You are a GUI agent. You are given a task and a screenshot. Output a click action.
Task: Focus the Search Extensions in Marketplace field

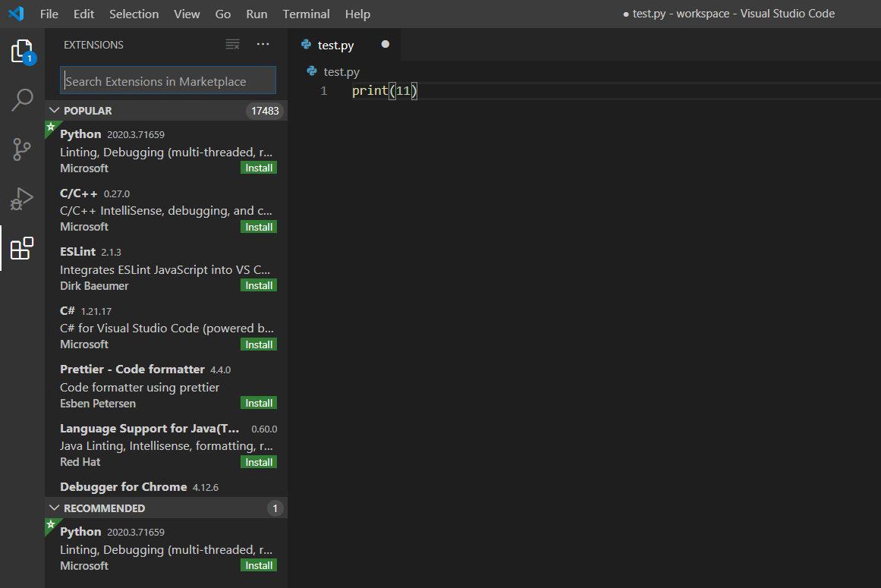pos(168,80)
